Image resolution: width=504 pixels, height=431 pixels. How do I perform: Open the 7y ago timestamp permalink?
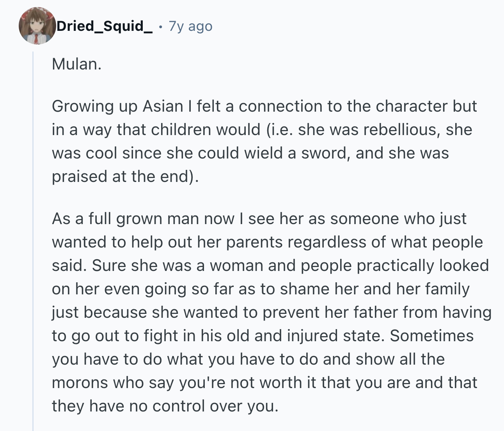[190, 26]
